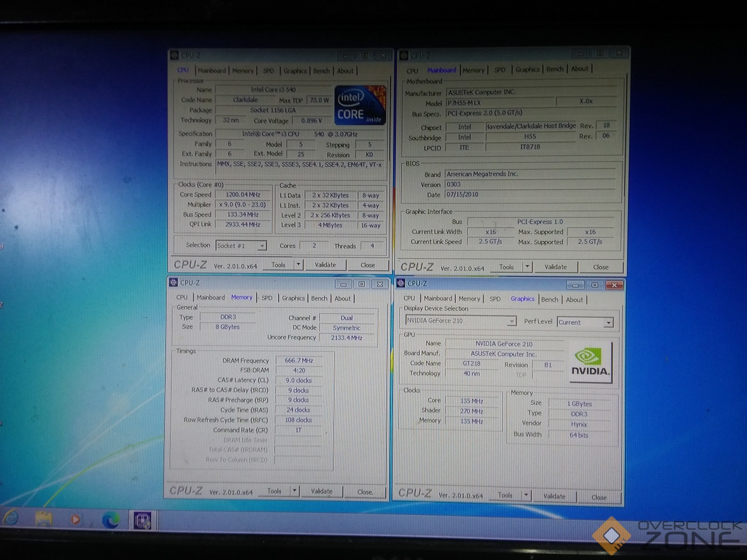The image size is (747, 560).
Task: Open Microsoft Edge from the taskbar
Action: click(110, 519)
